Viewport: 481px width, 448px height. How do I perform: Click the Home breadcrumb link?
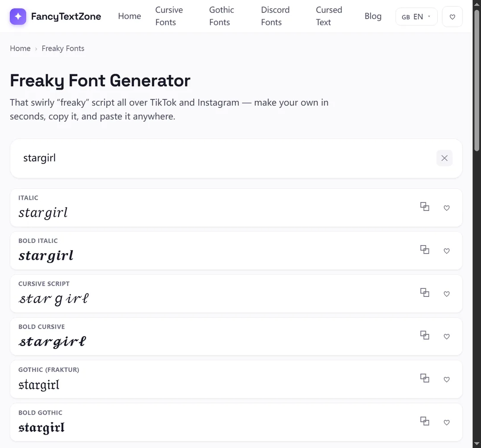point(20,48)
